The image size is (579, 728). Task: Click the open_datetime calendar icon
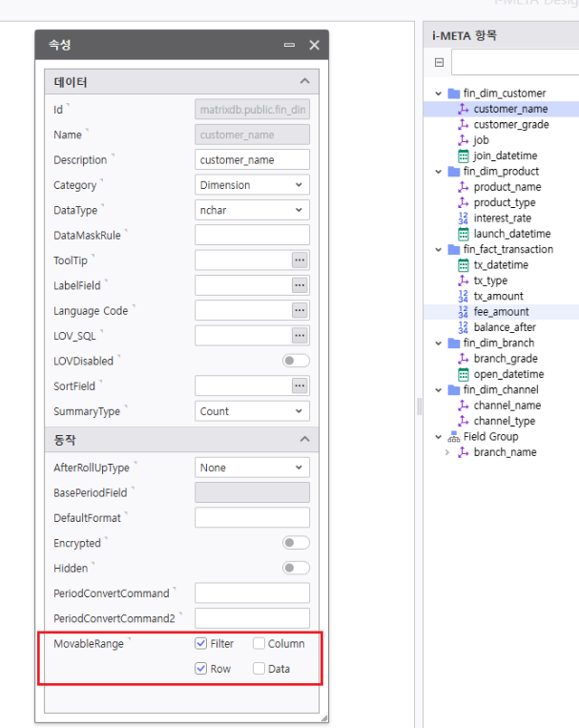tap(463, 374)
